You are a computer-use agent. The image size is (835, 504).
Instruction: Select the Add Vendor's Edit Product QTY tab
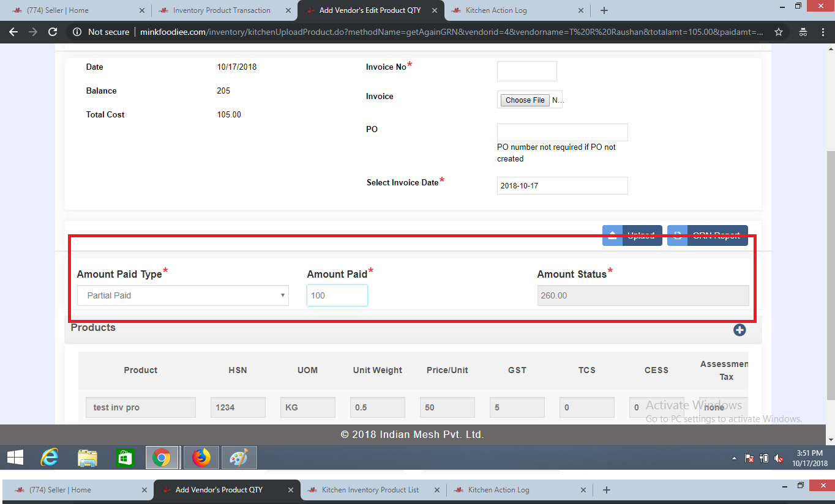pyautogui.click(x=370, y=10)
